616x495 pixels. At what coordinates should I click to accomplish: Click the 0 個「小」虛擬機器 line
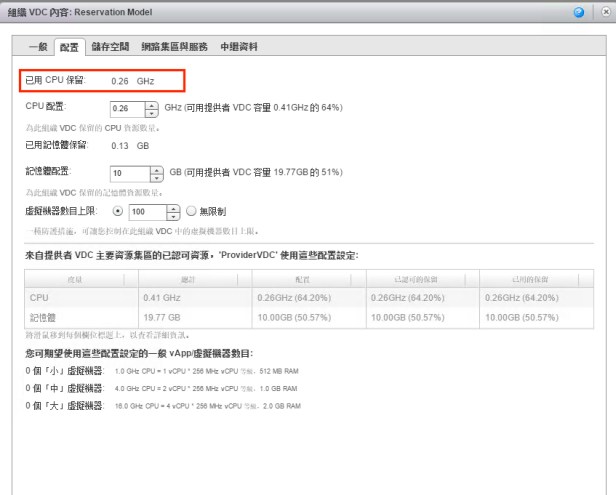point(162,371)
